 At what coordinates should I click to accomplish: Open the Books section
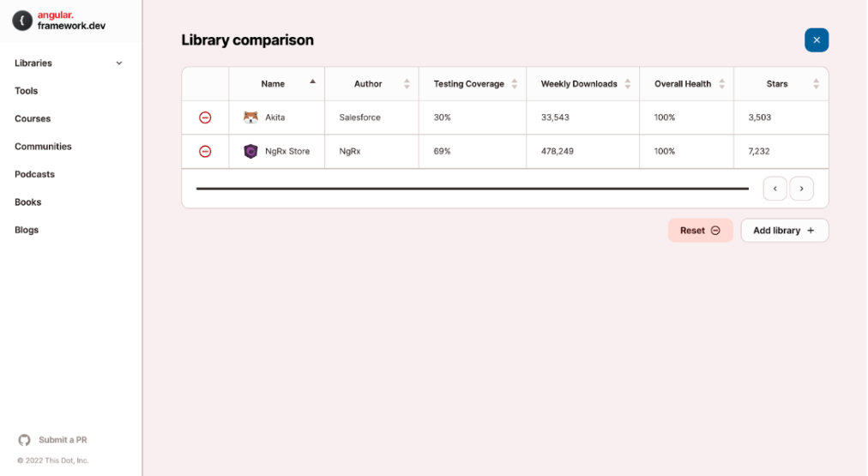point(27,202)
